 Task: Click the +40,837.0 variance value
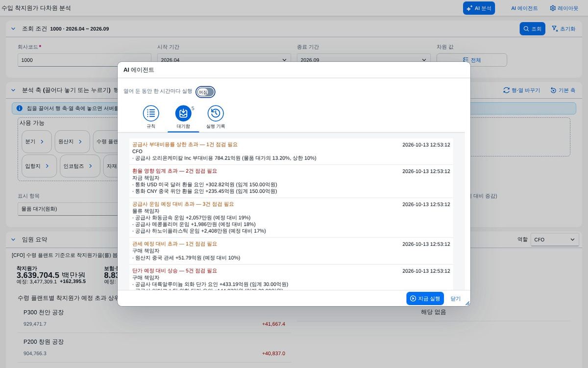coord(273,353)
